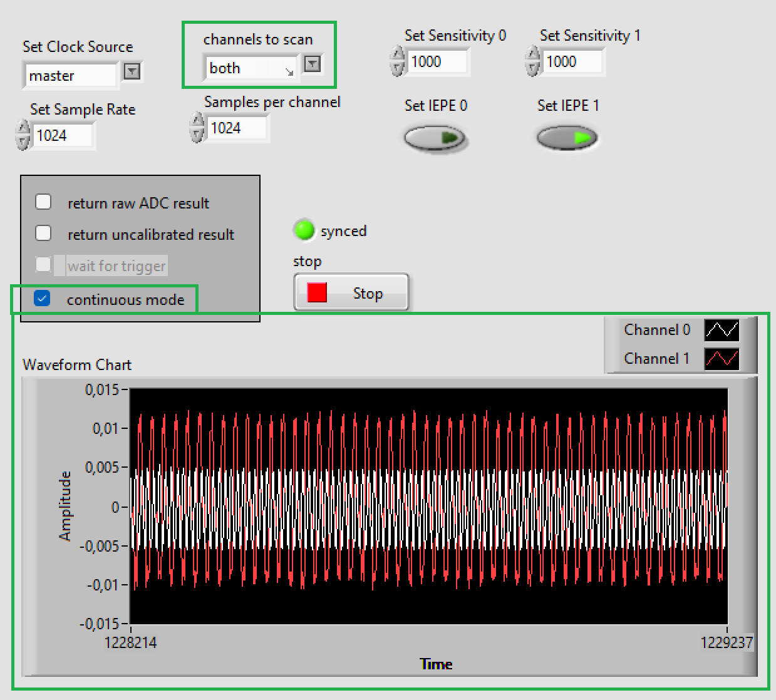776x700 pixels.
Task: Click the Set Sample Rate label
Action: [x=83, y=110]
